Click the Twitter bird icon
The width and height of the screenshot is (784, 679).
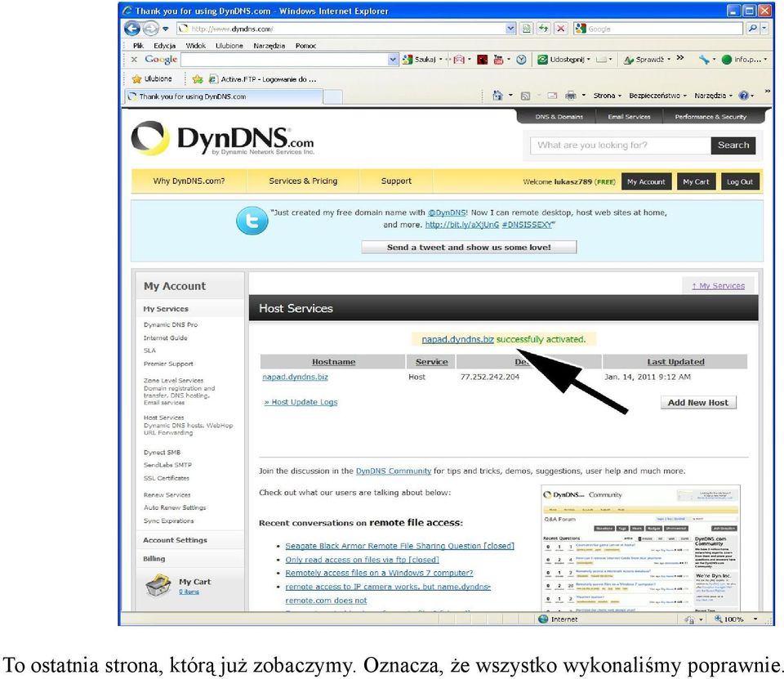(252, 221)
